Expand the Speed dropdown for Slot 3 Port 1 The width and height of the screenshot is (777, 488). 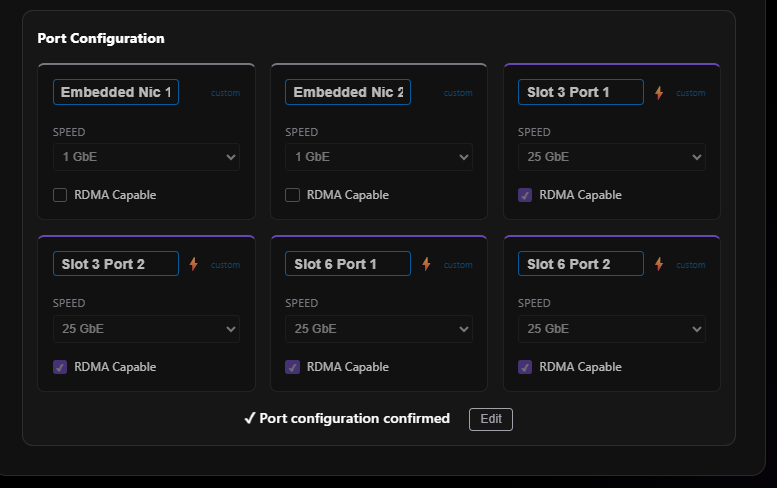pyautogui.click(x=611, y=157)
